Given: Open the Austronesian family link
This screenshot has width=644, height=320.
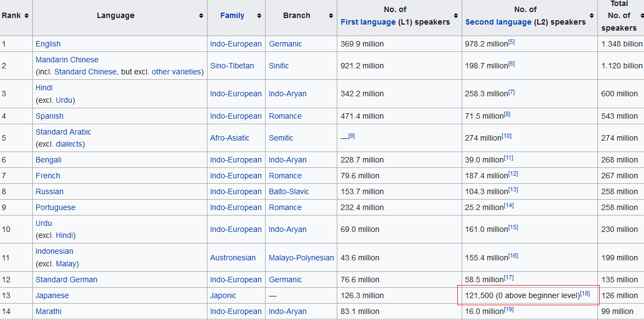Looking at the screenshot, I should 233,258.
